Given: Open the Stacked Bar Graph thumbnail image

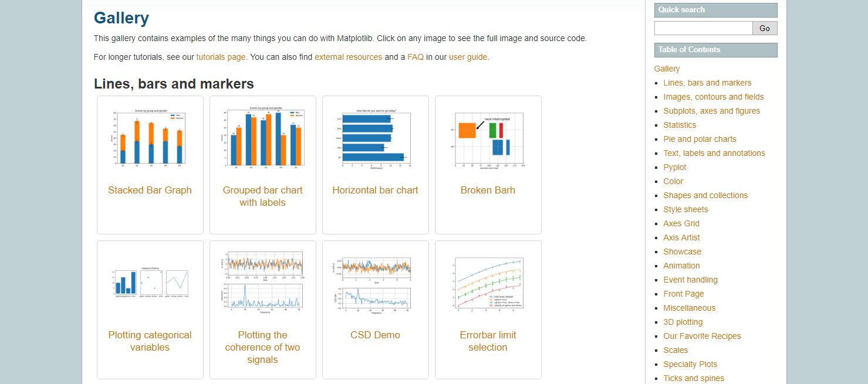Looking at the screenshot, I should [x=150, y=138].
